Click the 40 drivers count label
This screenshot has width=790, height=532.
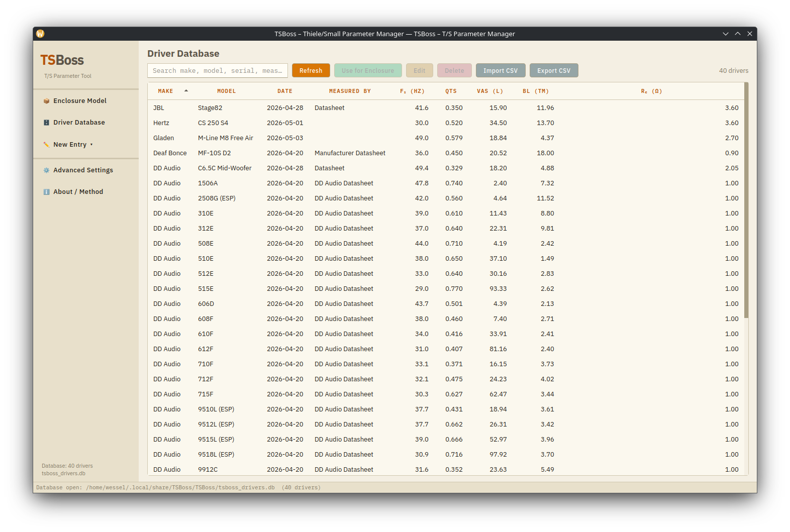pos(733,71)
